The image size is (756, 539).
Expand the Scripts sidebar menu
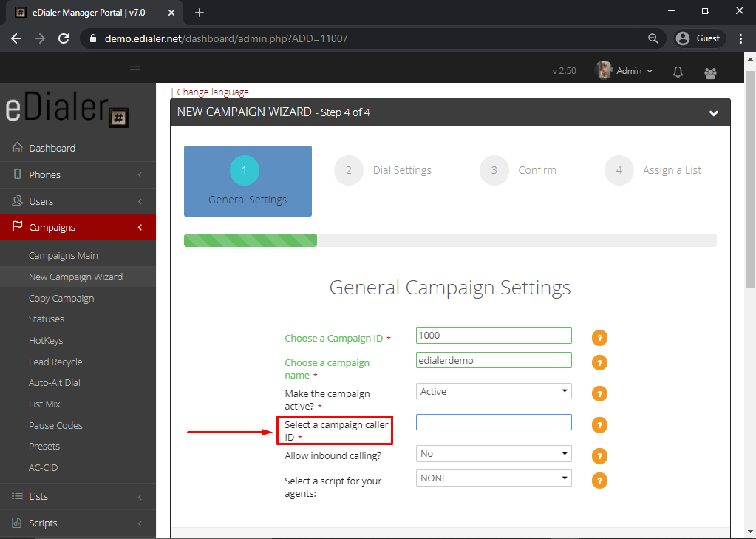pyautogui.click(x=78, y=523)
